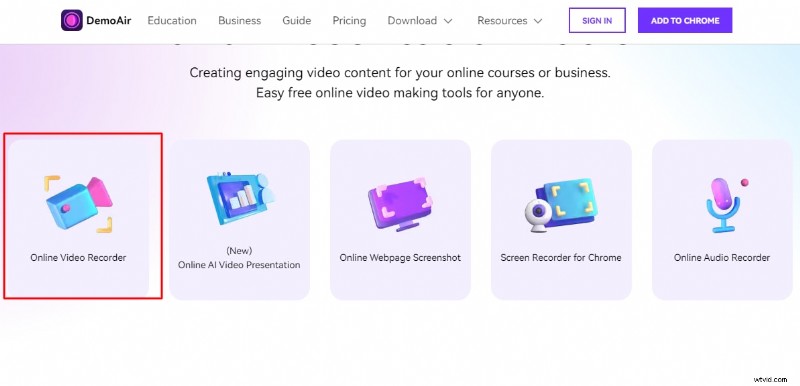Click the webcam and screen icon
The width and height of the screenshot is (800, 386).
[560, 205]
